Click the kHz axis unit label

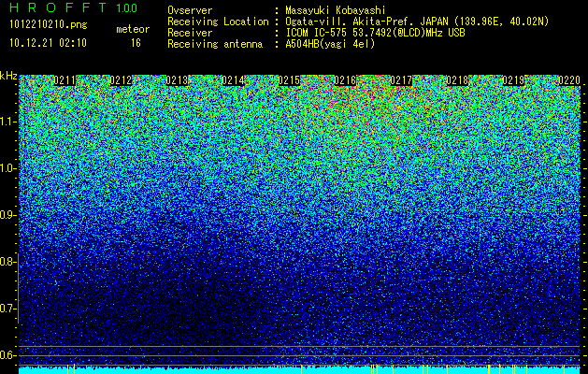pos(8,76)
